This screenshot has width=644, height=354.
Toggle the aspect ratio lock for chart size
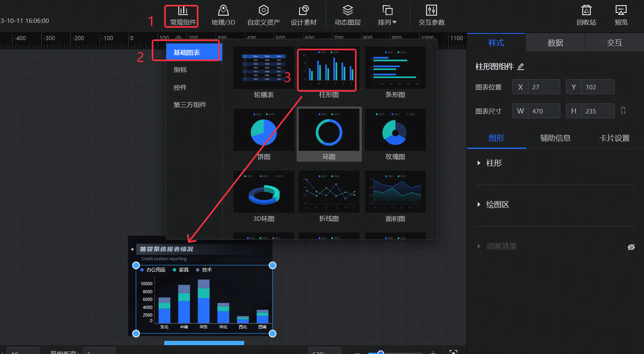point(623,111)
